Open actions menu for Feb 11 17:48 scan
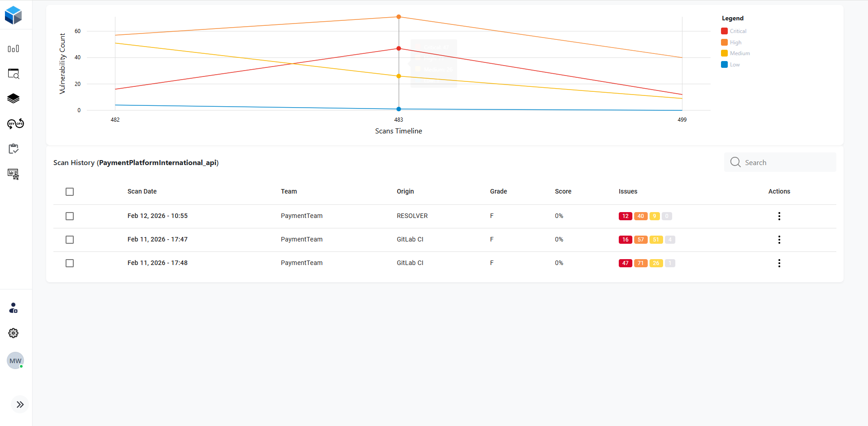Viewport: 868px width, 426px height. click(779, 263)
